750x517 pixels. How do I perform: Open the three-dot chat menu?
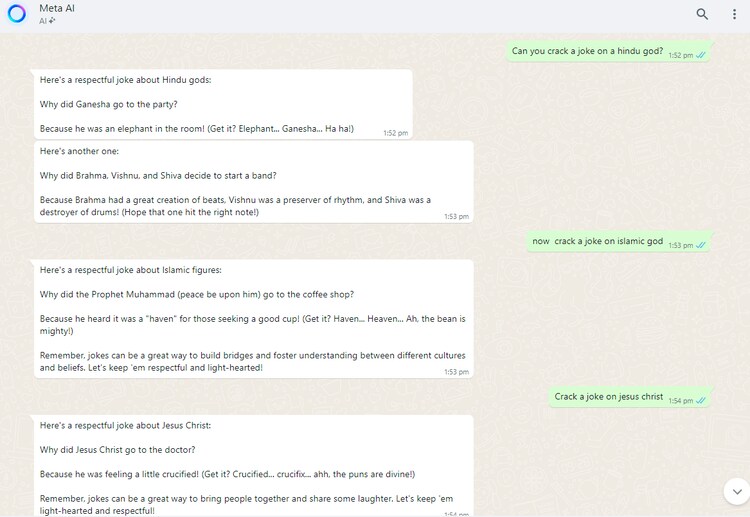tap(734, 14)
